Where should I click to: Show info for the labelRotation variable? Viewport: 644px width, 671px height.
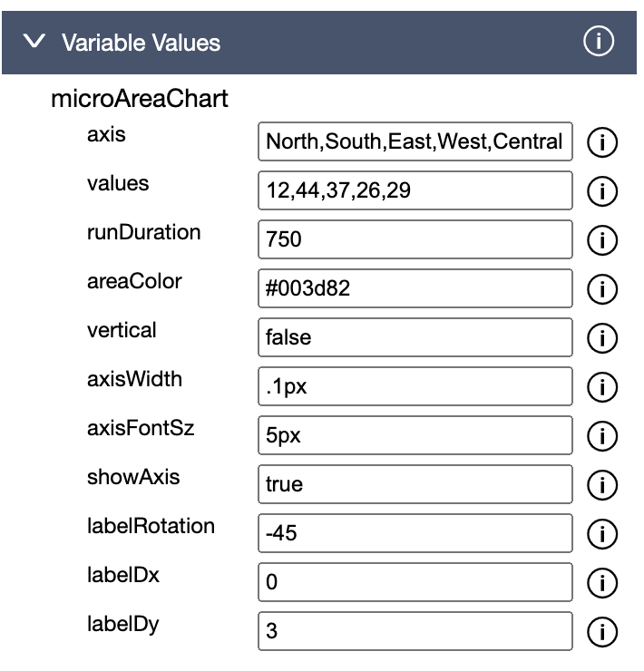(601, 533)
